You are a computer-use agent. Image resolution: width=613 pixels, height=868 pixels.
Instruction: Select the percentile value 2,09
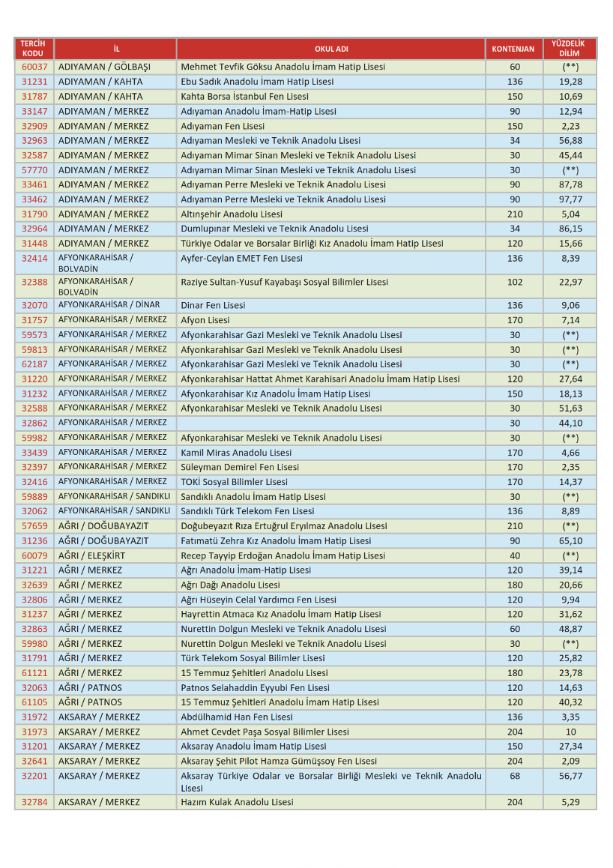[570, 761]
